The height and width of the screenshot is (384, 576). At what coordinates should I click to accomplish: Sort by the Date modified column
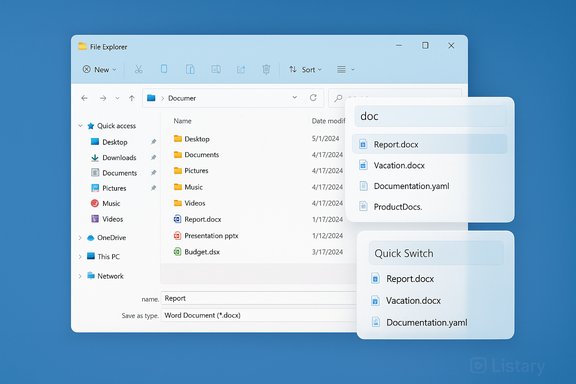click(328, 121)
